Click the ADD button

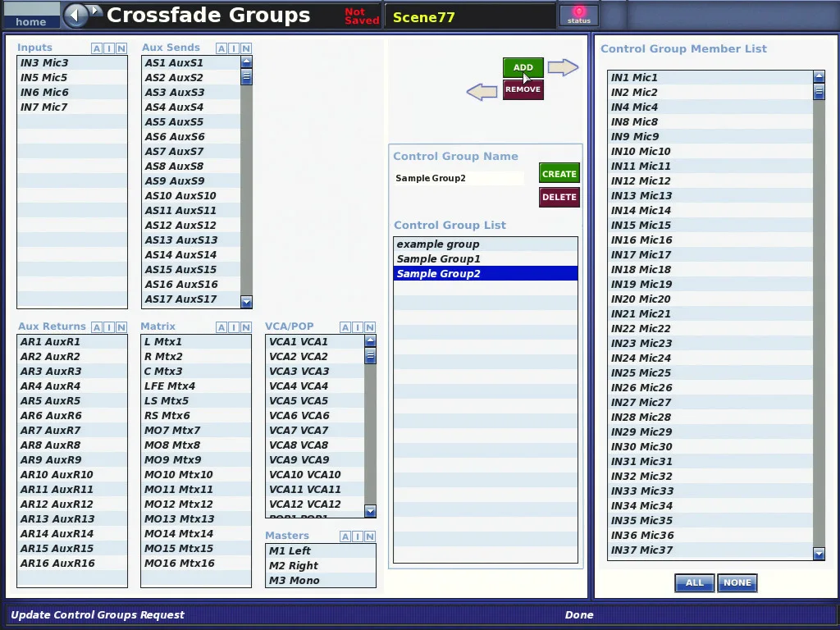tap(523, 67)
